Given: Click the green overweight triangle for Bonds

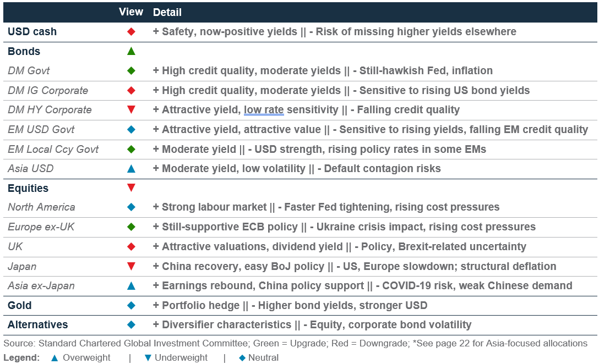Looking at the screenshot, I should (x=131, y=51).
